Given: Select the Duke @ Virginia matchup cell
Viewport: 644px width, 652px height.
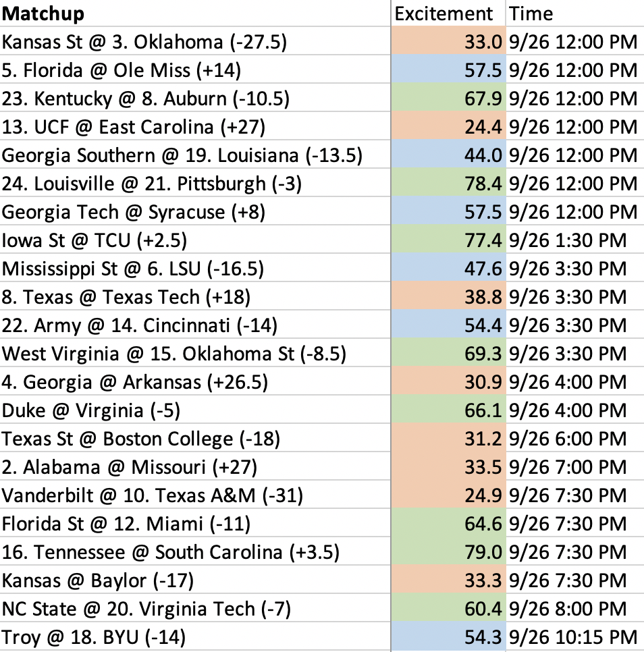Looking at the screenshot, I should (195, 410).
